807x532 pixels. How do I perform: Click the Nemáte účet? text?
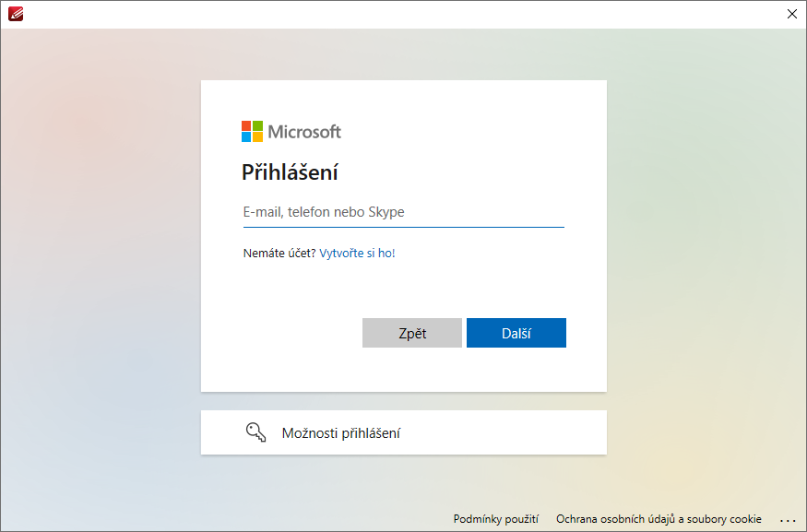tap(279, 254)
